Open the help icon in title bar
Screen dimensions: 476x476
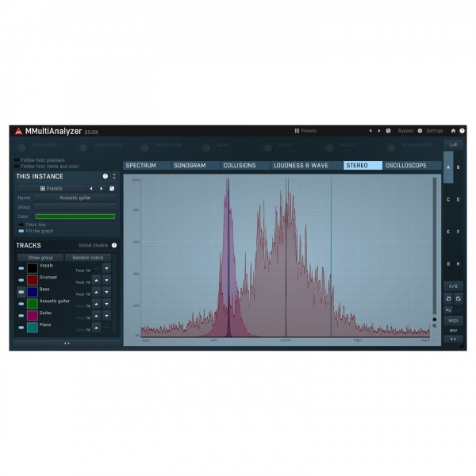pos(462,131)
